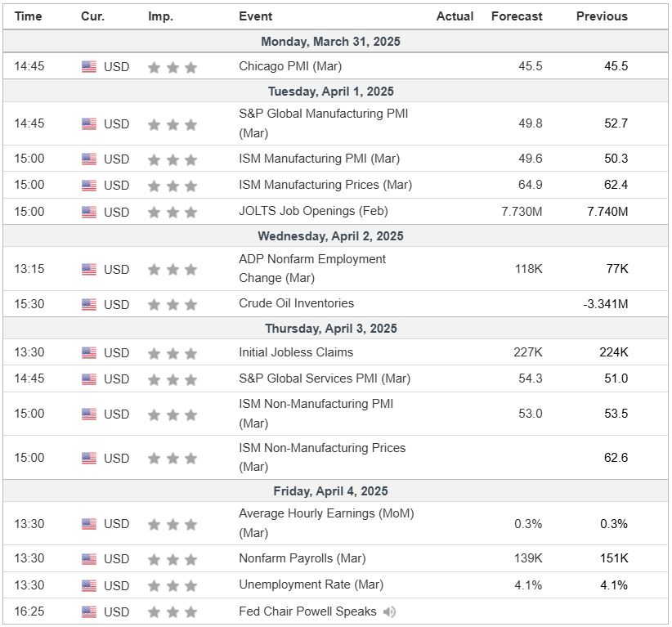
Task: Click importance stars for ADP Nonfarm Employment Change
Action: coord(172,269)
